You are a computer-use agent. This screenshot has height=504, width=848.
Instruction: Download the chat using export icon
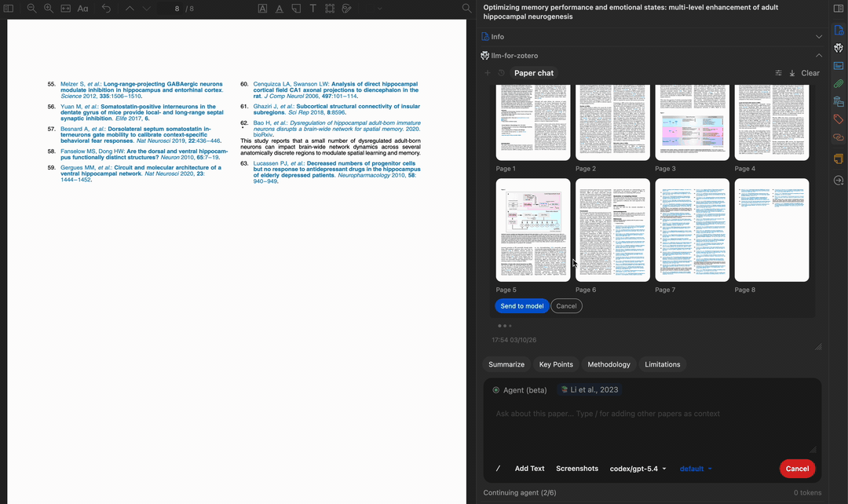tap(792, 73)
